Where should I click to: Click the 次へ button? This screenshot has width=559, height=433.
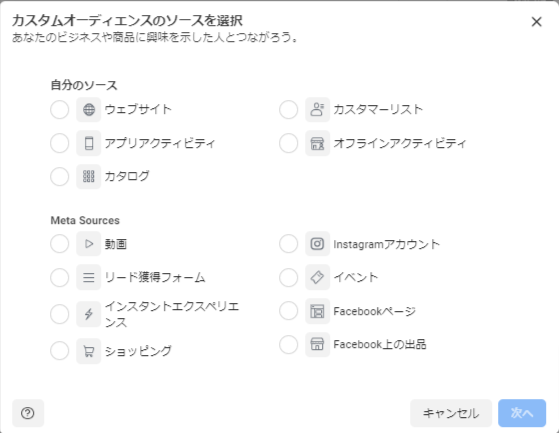tap(522, 413)
